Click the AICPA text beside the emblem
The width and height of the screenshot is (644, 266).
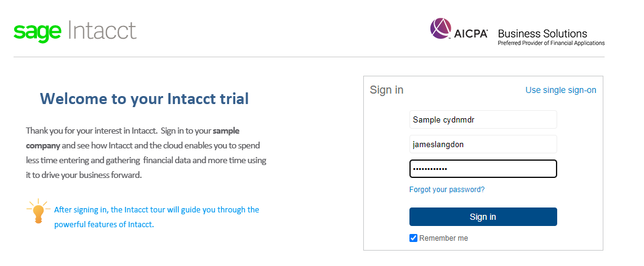point(470,34)
